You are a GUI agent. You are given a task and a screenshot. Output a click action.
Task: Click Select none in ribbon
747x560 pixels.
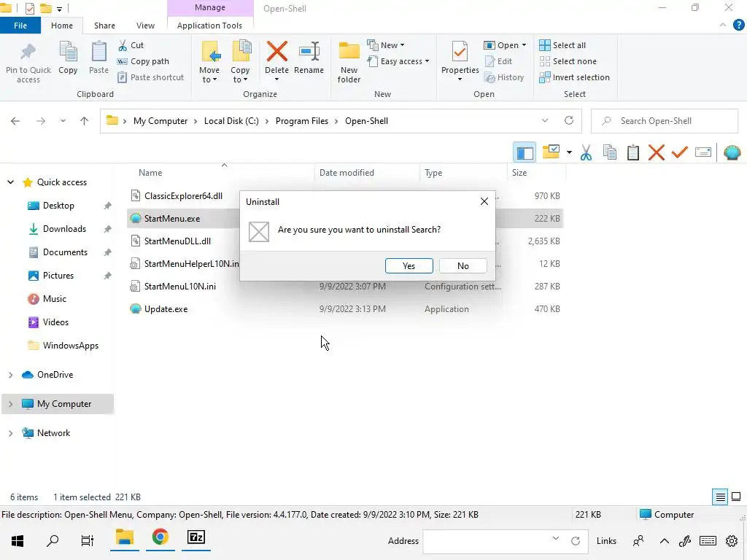(568, 61)
